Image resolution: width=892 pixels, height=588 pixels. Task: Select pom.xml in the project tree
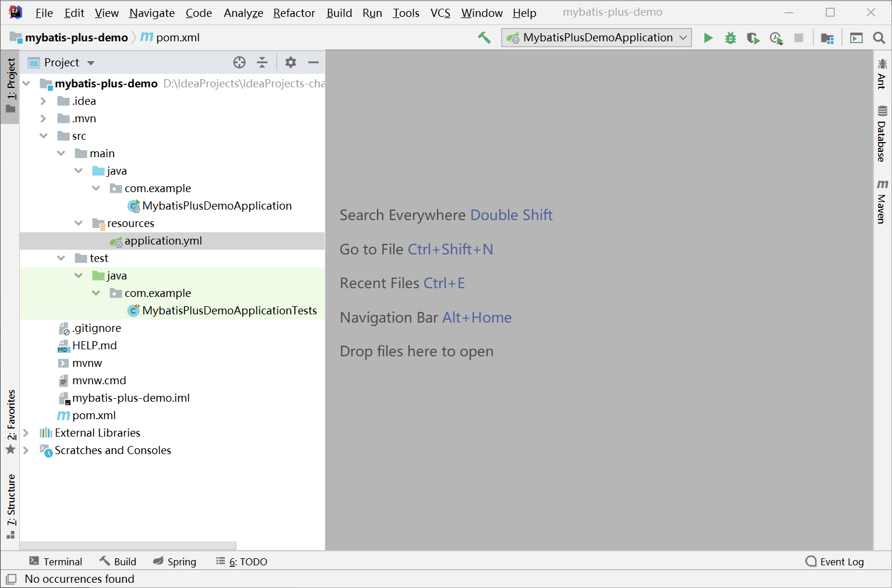(94, 415)
